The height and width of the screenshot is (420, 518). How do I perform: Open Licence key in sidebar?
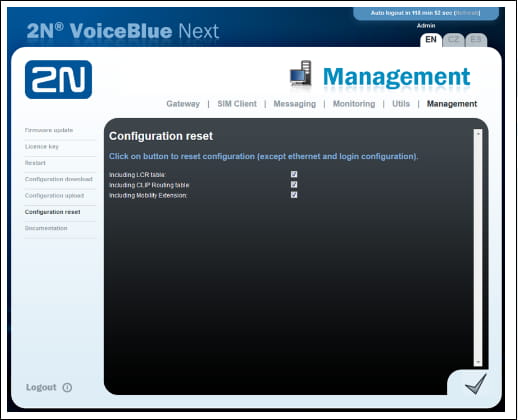tap(42, 147)
